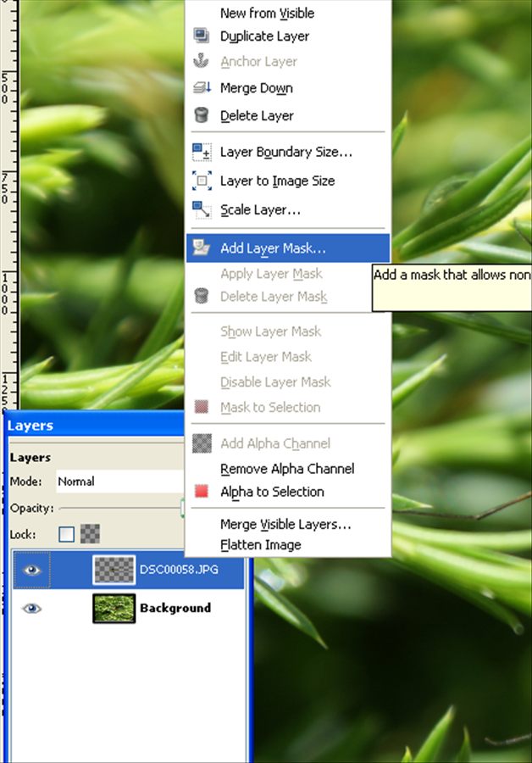Click the Mask to Selection icon
The image size is (532, 763).
202,407
